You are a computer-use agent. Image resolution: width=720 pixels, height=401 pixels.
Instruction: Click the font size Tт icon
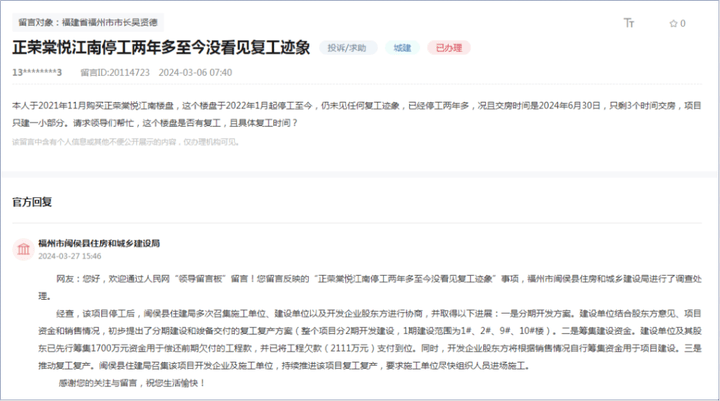coord(629,23)
